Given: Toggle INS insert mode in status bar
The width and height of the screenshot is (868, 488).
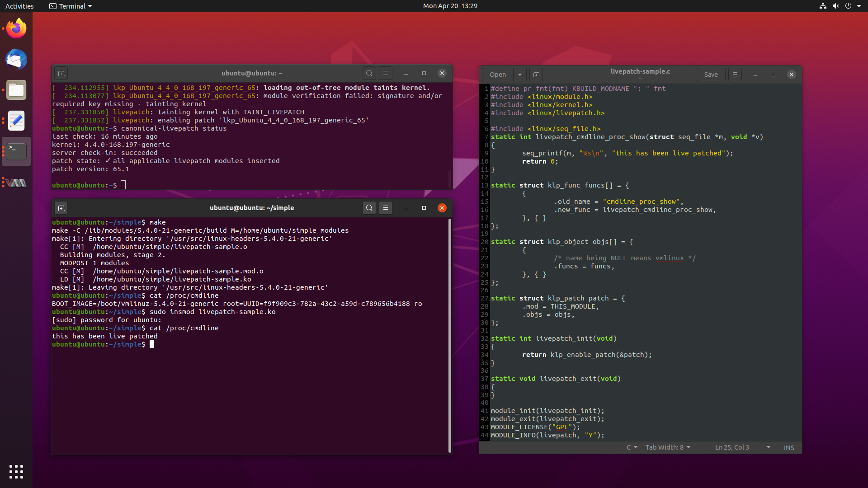Looking at the screenshot, I should click(x=789, y=447).
